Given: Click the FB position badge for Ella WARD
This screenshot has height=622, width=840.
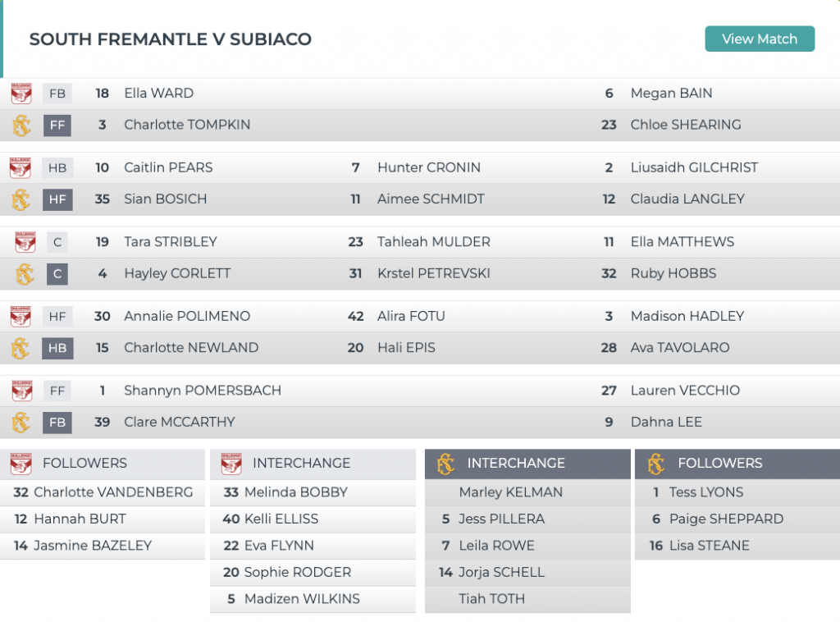Looking at the screenshot, I should tap(57, 94).
